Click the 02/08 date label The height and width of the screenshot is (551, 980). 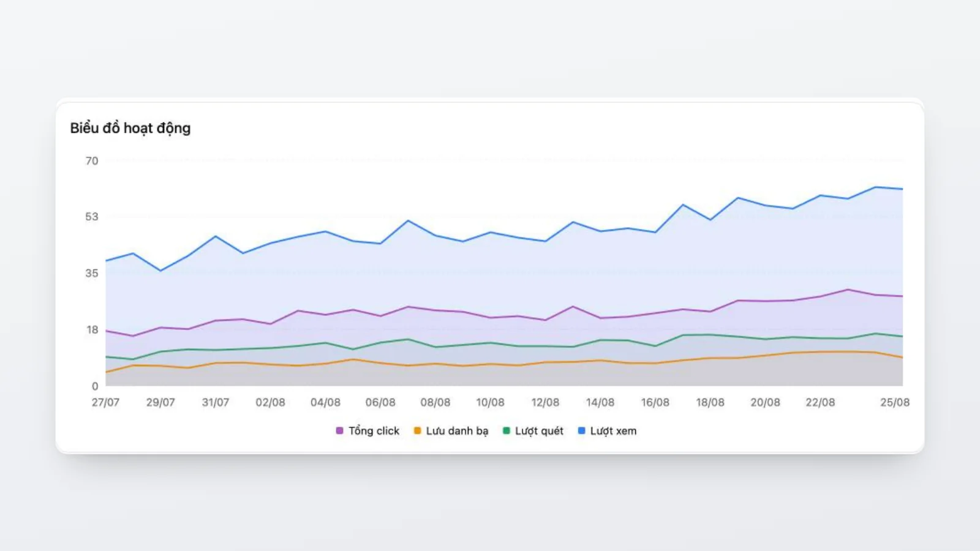coord(270,403)
